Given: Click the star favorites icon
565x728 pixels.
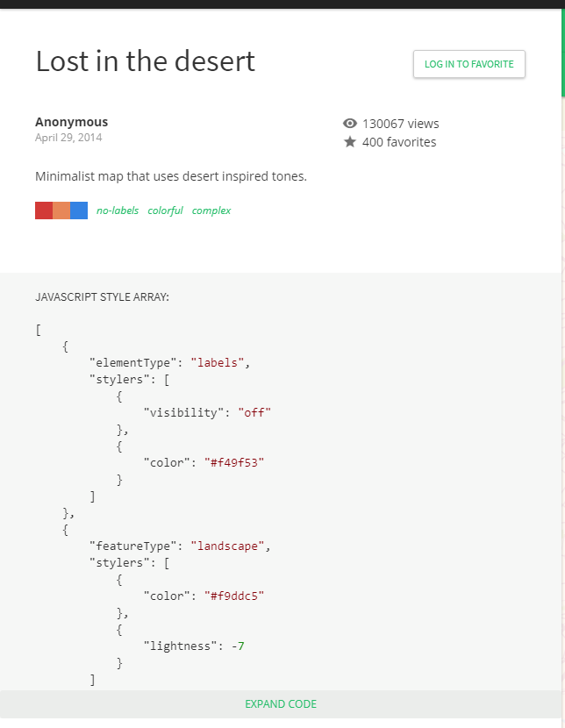Looking at the screenshot, I should (350, 142).
